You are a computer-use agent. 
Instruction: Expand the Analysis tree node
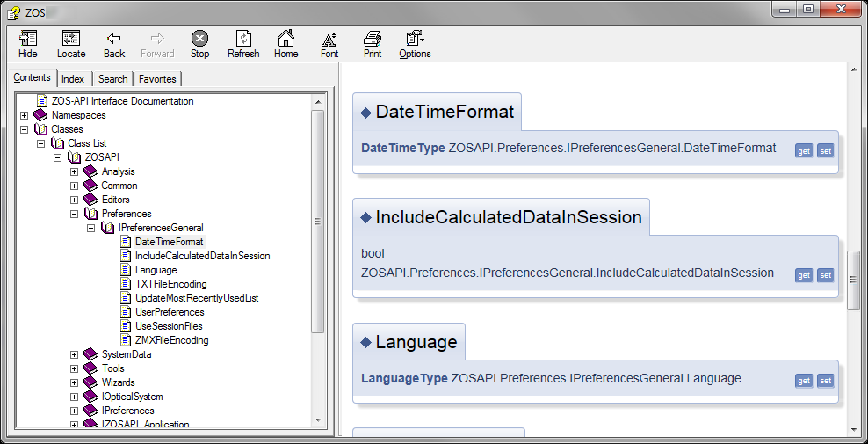tap(74, 171)
